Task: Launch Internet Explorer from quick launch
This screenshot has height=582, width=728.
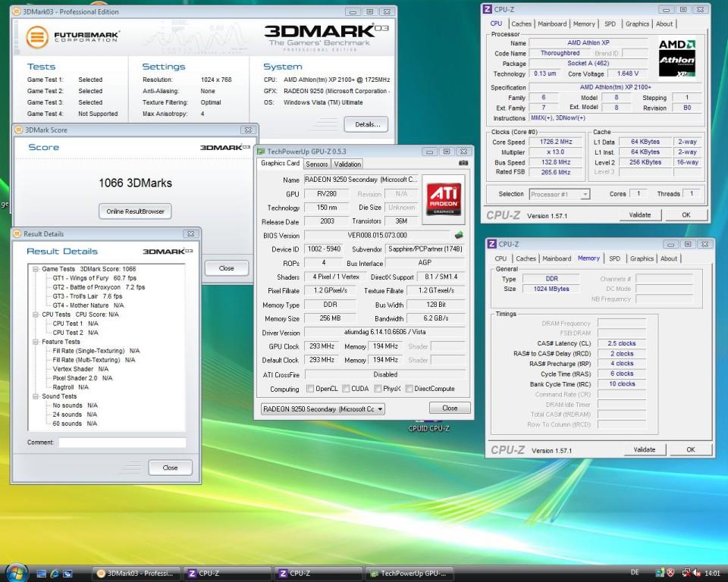Action: 55,574
